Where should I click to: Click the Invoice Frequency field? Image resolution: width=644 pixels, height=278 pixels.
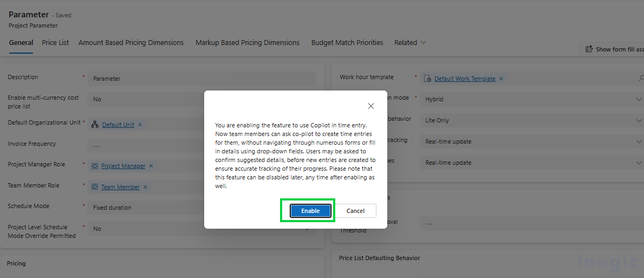click(x=146, y=146)
